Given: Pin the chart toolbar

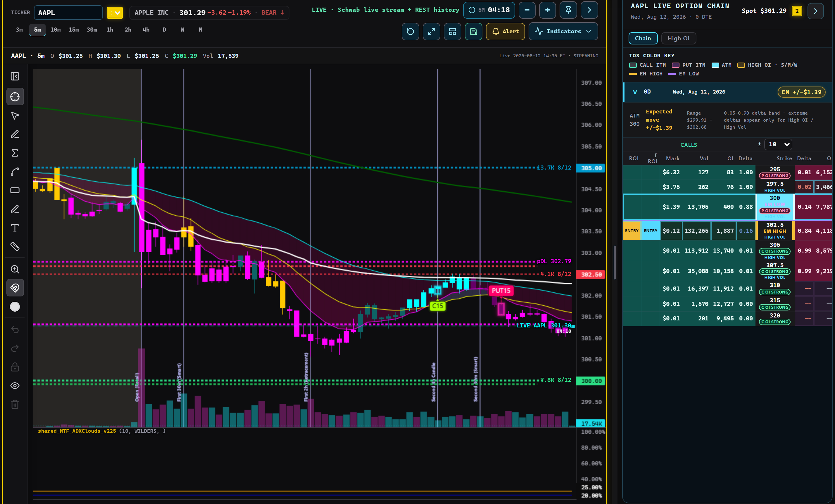Looking at the screenshot, I should coord(568,10).
